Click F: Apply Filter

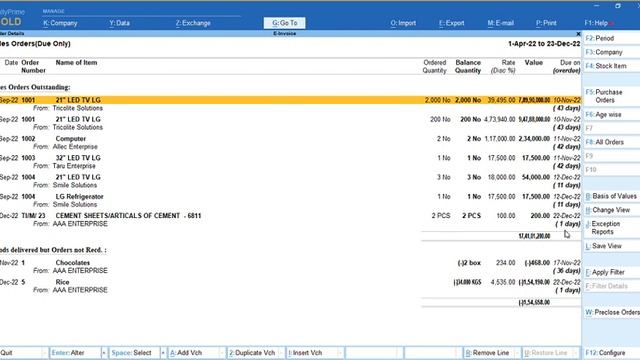pos(611,272)
